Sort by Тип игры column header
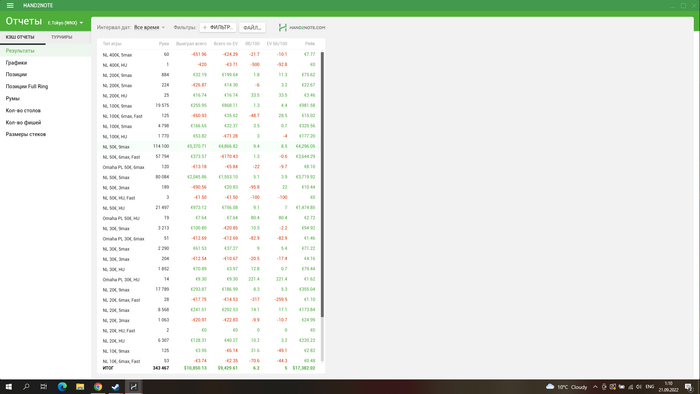 [x=112, y=44]
